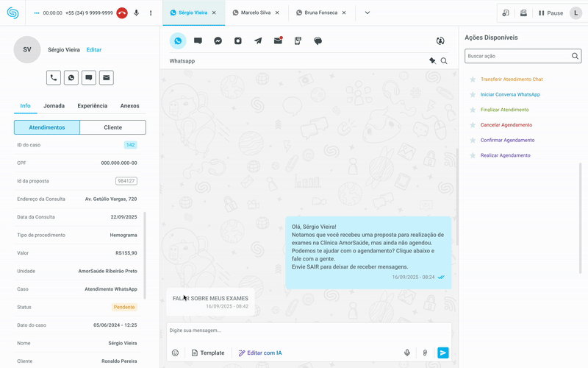Open the music note icon in header
Screen dimensions: 588x368
pyautogui.click(x=506, y=13)
